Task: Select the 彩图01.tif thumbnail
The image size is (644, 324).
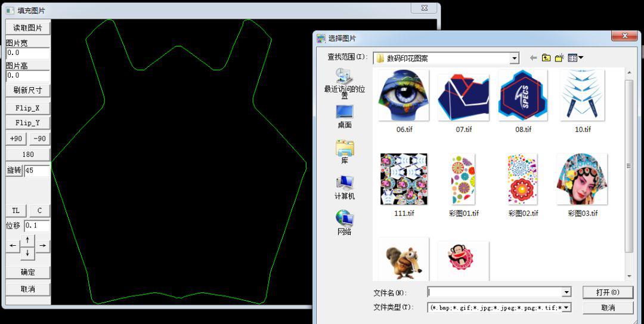Action: click(463, 179)
